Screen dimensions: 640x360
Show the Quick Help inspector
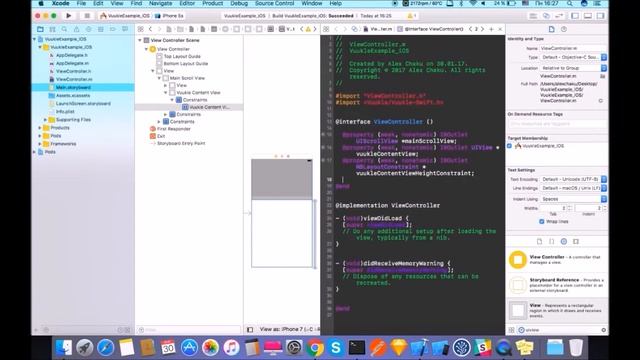564,29
